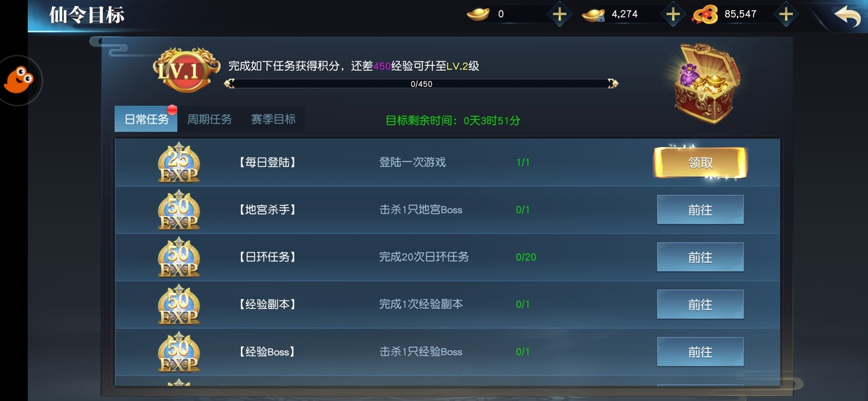Tap the 25 EXP daily login medal
Screen dimensions: 868x401
point(179,162)
